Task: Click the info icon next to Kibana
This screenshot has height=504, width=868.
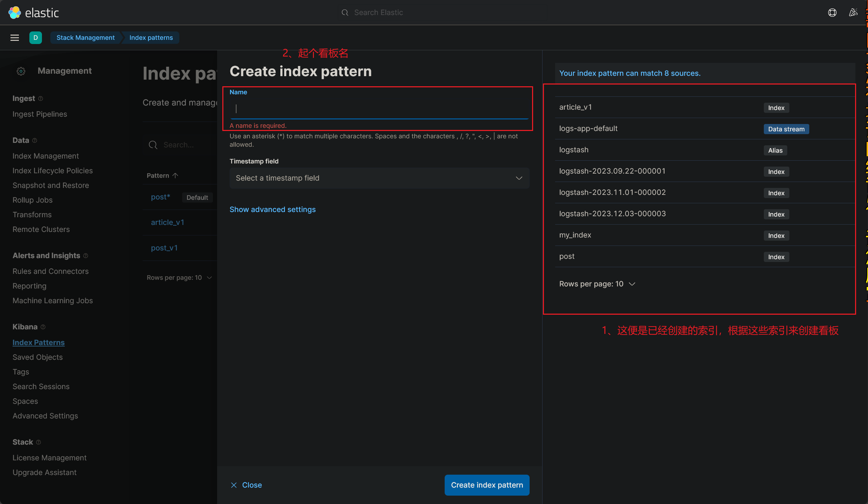Action: pos(43,327)
